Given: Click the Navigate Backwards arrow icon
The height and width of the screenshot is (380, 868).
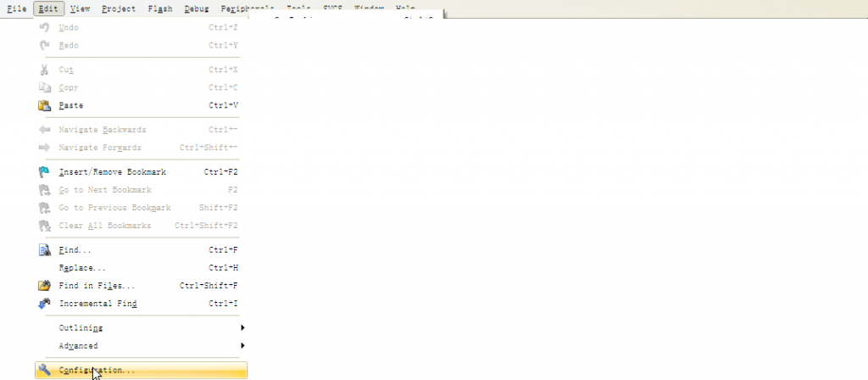Looking at the screenshot, I should click(45, 130).
